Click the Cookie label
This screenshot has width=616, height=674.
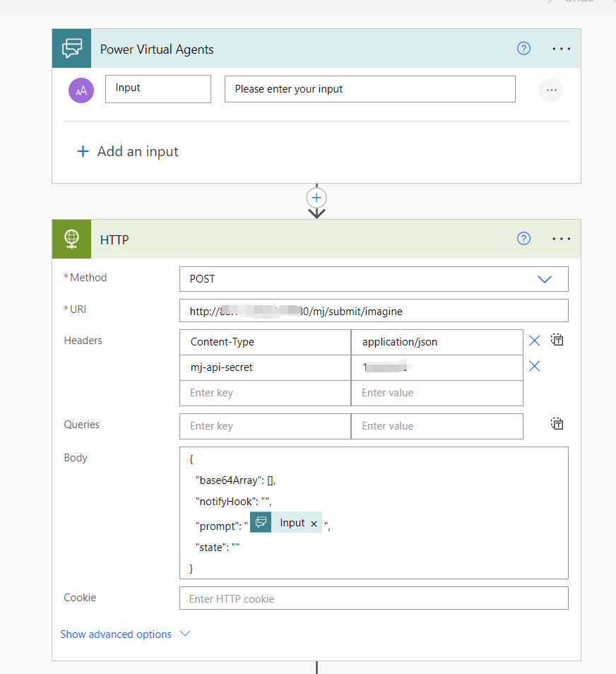[80, 598]
